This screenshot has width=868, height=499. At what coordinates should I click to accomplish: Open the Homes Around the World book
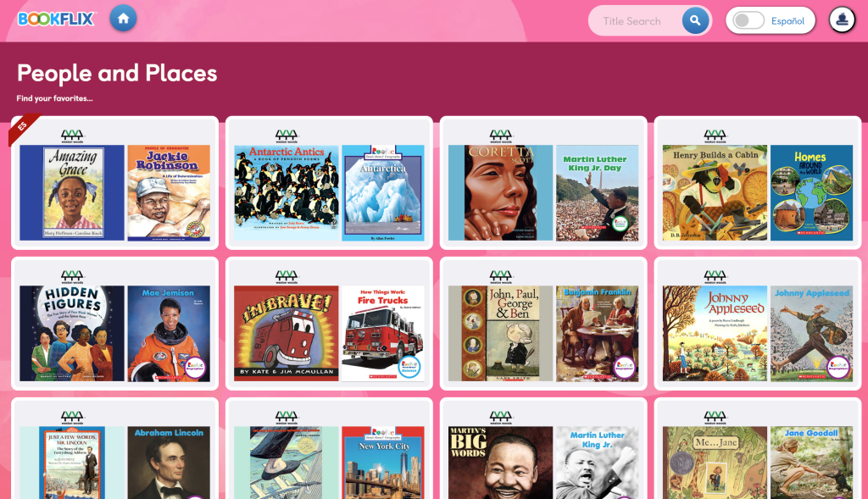point(811,192)
